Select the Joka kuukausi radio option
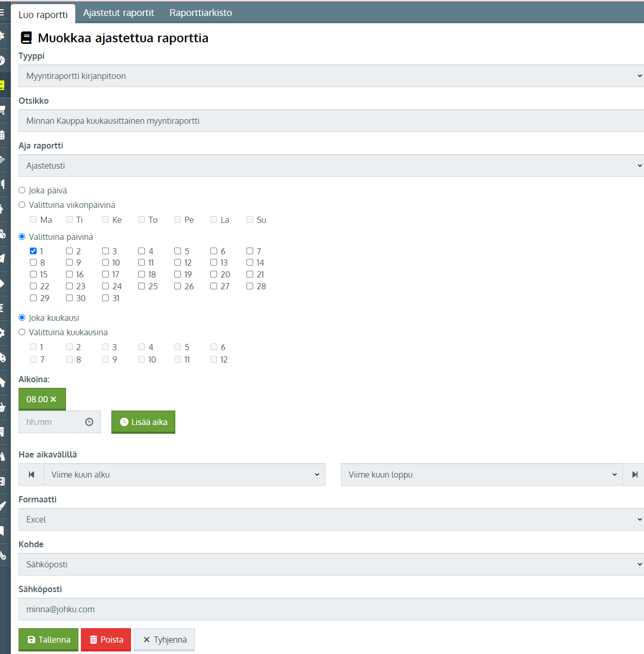 [22, 318]
